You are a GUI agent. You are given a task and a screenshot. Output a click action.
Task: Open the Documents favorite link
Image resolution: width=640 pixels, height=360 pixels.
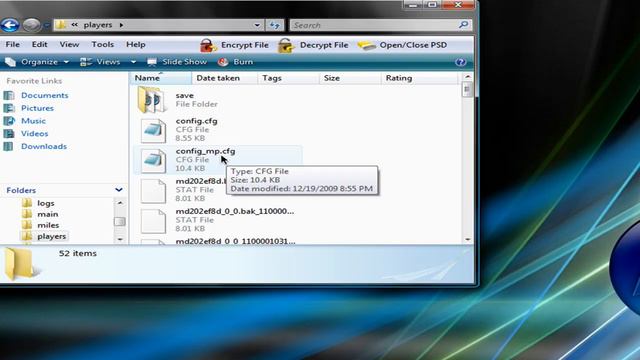point(44,95)
